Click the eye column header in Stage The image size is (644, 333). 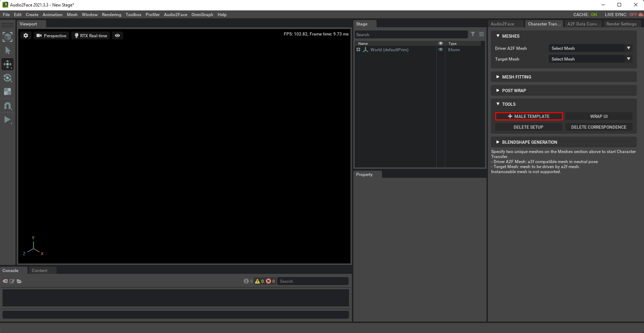click(x=441, y=43)
